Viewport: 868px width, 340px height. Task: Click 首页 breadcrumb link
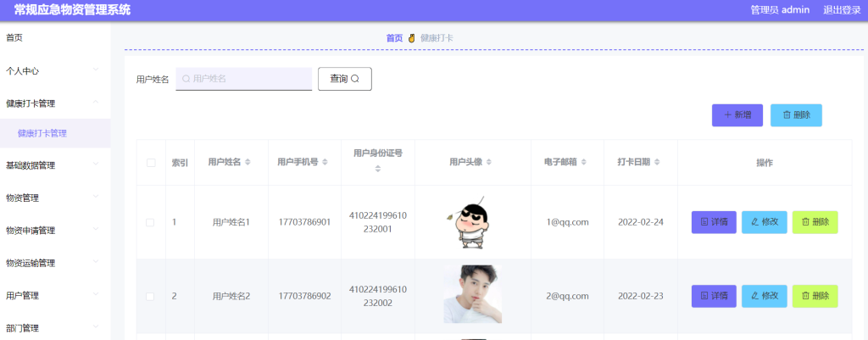coord(395,38)
